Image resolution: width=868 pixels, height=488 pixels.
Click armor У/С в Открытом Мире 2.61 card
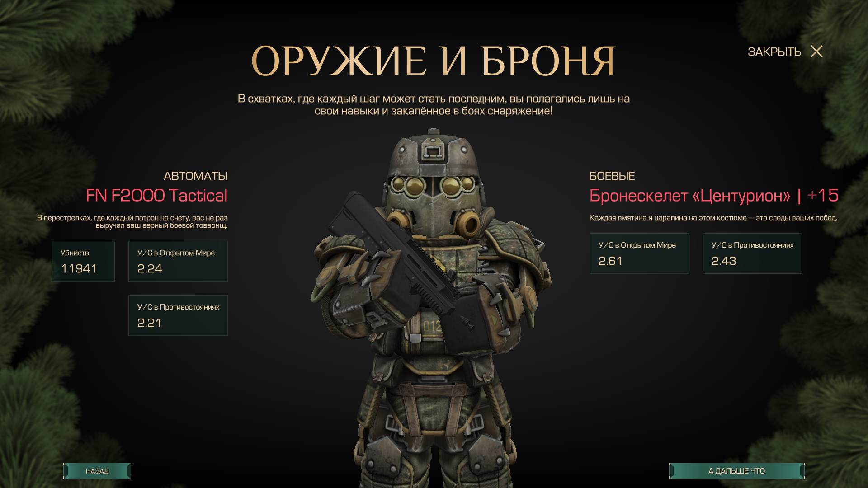[x=639, y=253]
